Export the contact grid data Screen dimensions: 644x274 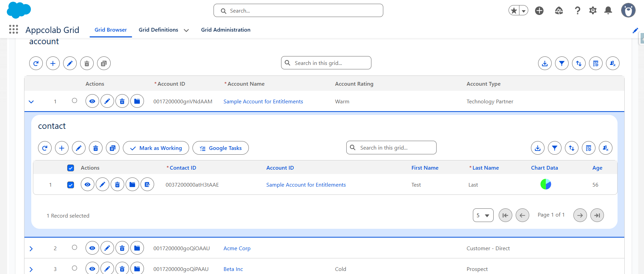pyautogui.click(x=538, y=148)
